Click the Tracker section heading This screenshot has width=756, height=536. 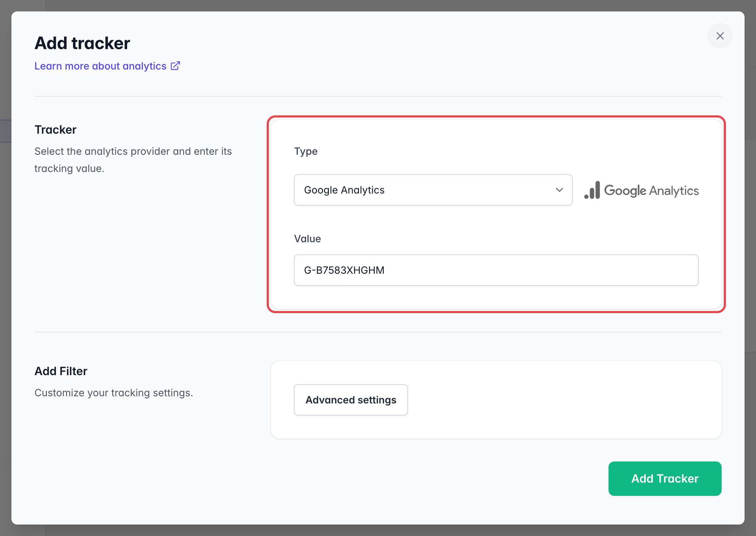tap(55, 130)
